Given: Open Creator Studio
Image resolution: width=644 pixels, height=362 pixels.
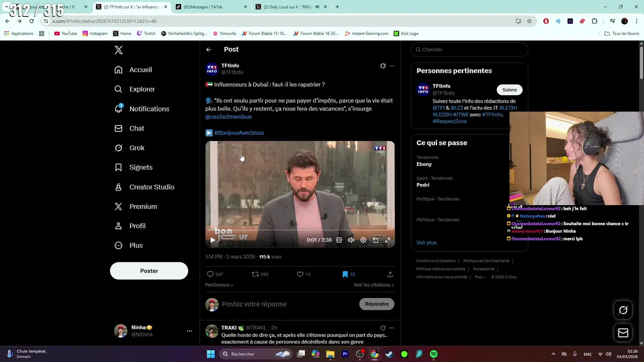Looking at the screenshot, I should (x=144, y=187).
